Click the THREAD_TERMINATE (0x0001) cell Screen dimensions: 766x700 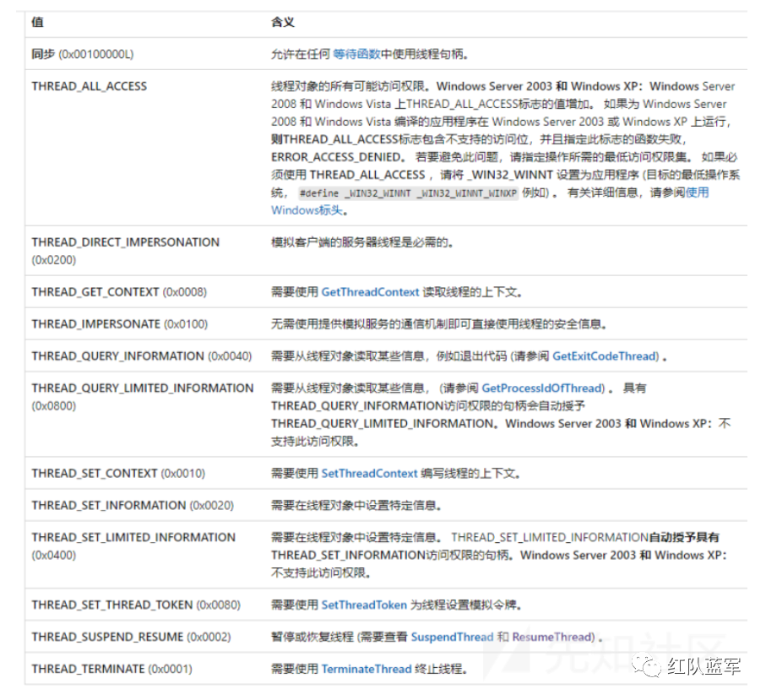point(144,668)
